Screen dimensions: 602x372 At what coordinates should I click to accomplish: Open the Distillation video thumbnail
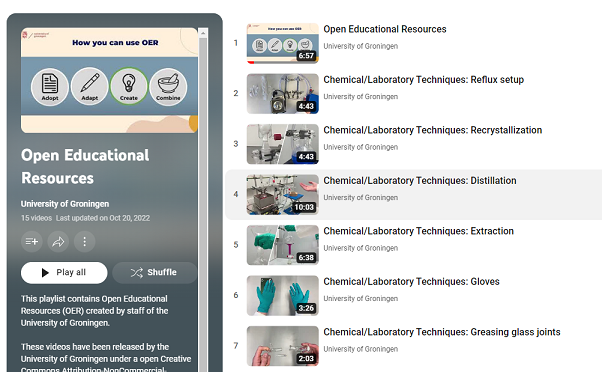283,195
